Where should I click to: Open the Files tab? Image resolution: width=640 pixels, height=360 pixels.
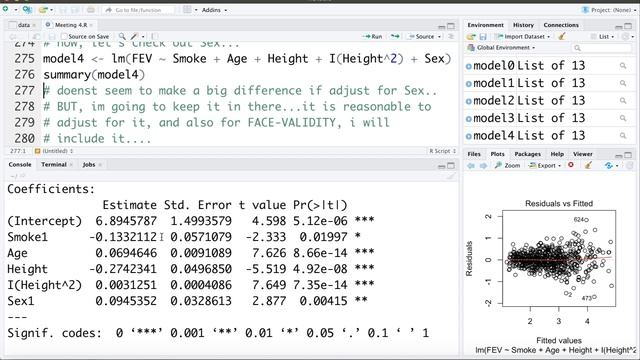[474, 154]
